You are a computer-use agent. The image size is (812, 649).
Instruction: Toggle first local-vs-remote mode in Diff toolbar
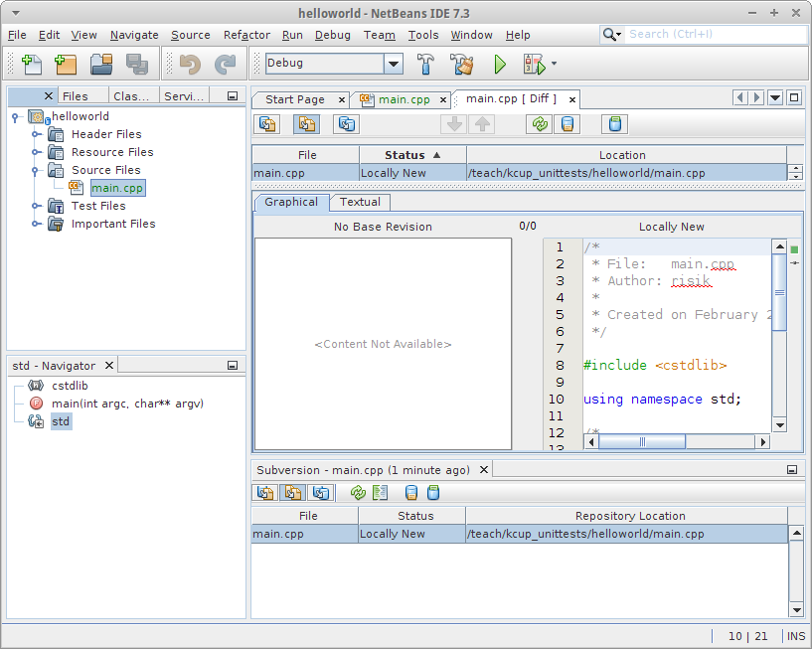point(267,124)
